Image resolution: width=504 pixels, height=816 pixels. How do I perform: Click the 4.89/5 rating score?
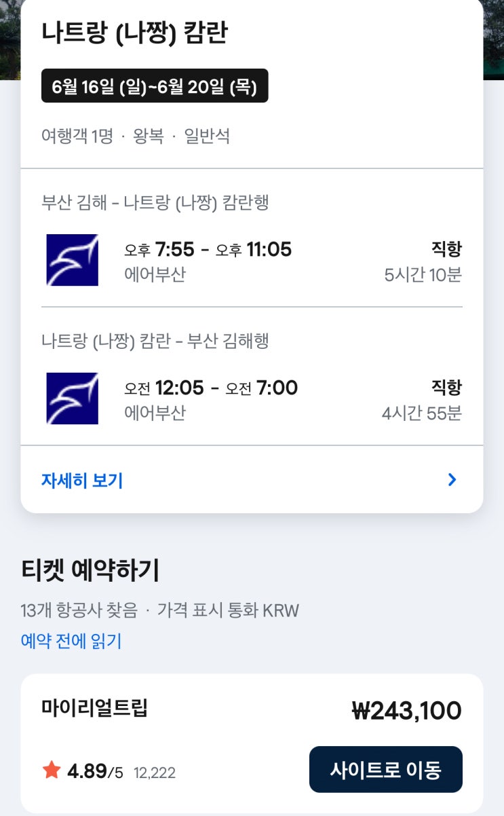pos(95,771)
